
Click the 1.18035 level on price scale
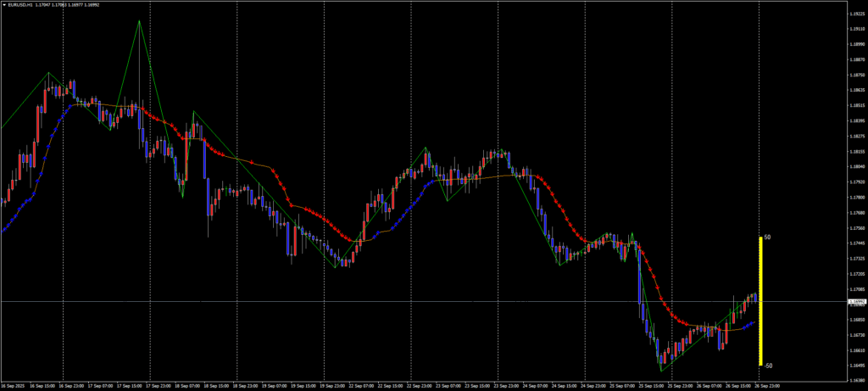(x=856, y=166)
